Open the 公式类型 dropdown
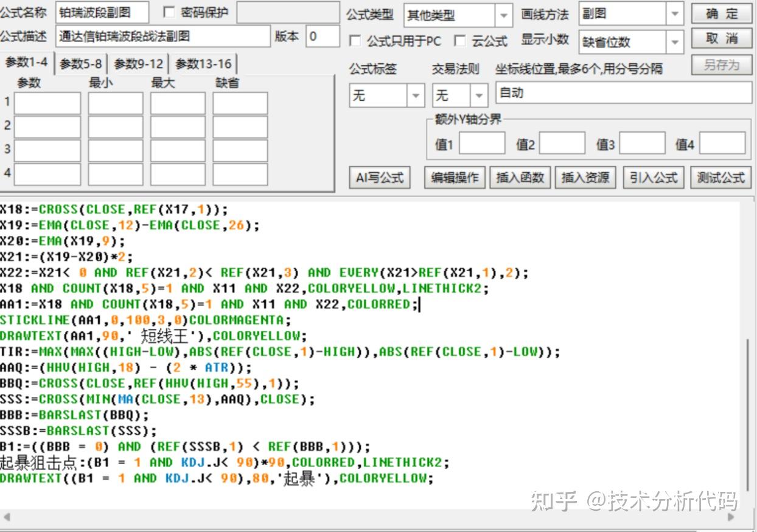The height and width of the screenshot is (532, 757). point(503,15)
